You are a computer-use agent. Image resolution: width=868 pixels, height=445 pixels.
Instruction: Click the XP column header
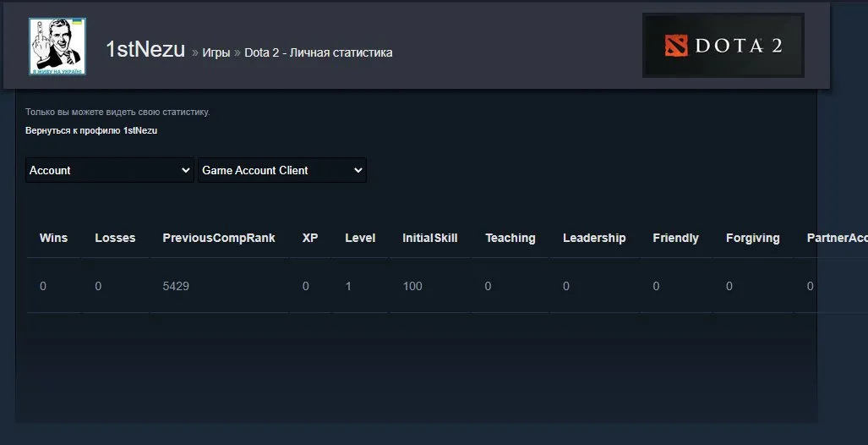[x=310, y=239]
